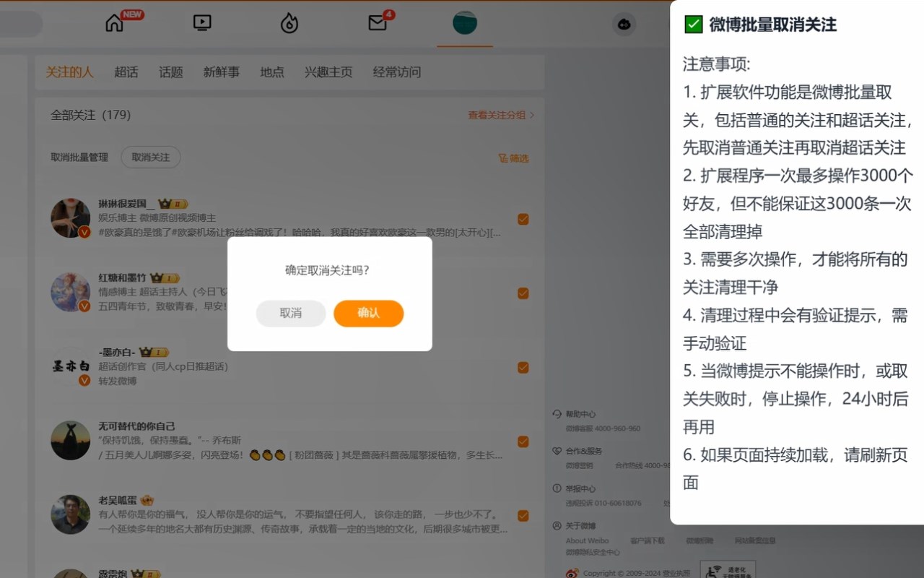
Task: Open avatar of 老吴呱蛋
Action: click(71, 514)
